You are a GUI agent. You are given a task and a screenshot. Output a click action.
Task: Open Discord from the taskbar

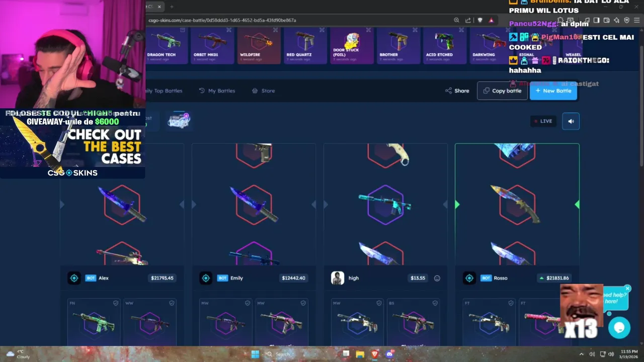pos(389,354)
